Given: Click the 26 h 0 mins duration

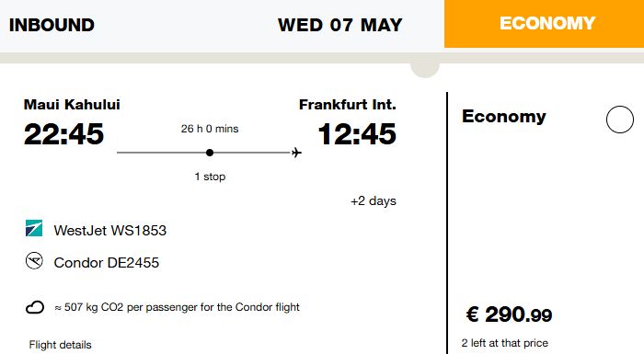Looking at the screenshot, I should [210, 129].
